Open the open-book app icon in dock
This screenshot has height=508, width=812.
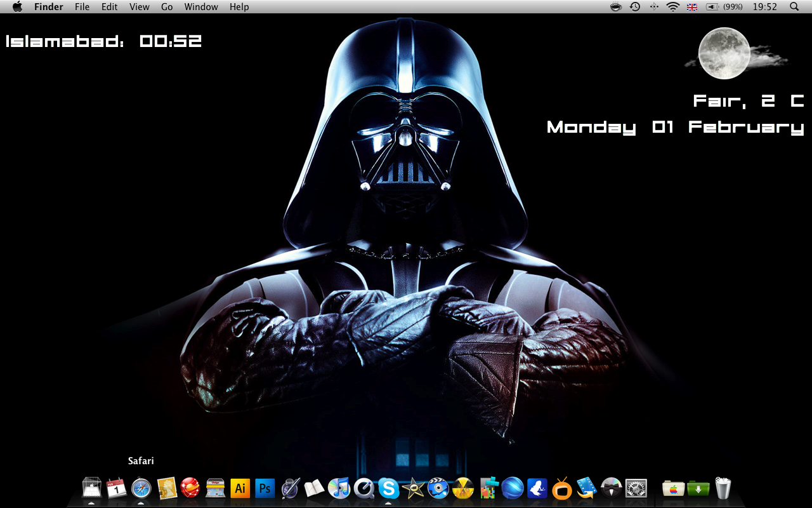click(315, 488)
